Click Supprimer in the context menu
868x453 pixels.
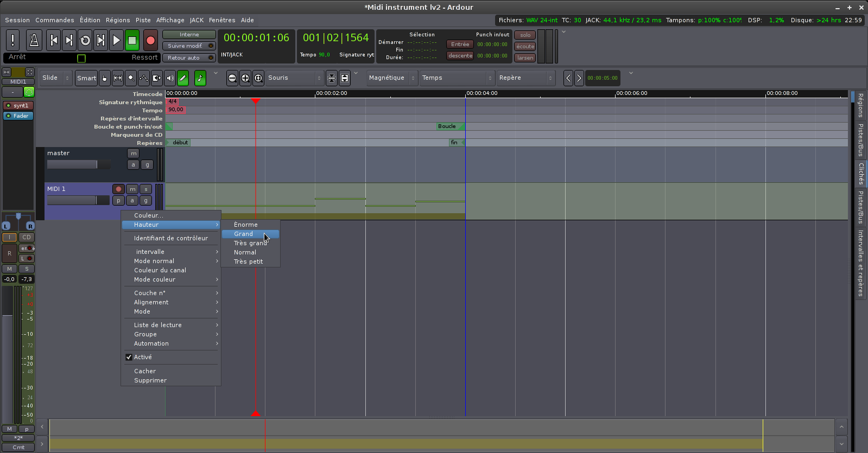150,380
